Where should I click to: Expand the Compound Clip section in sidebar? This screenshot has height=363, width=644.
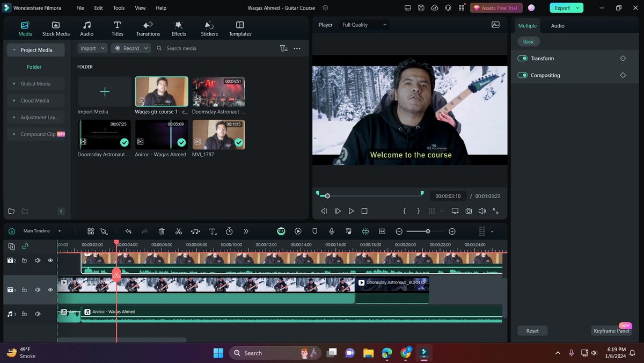(14, 134)
